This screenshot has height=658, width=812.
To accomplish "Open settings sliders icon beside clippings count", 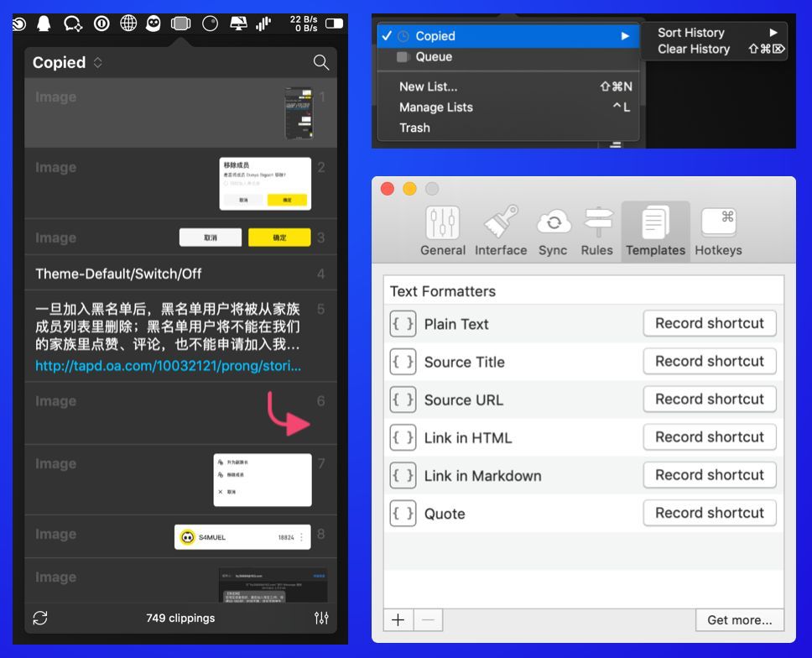I will tap(321, 618).
